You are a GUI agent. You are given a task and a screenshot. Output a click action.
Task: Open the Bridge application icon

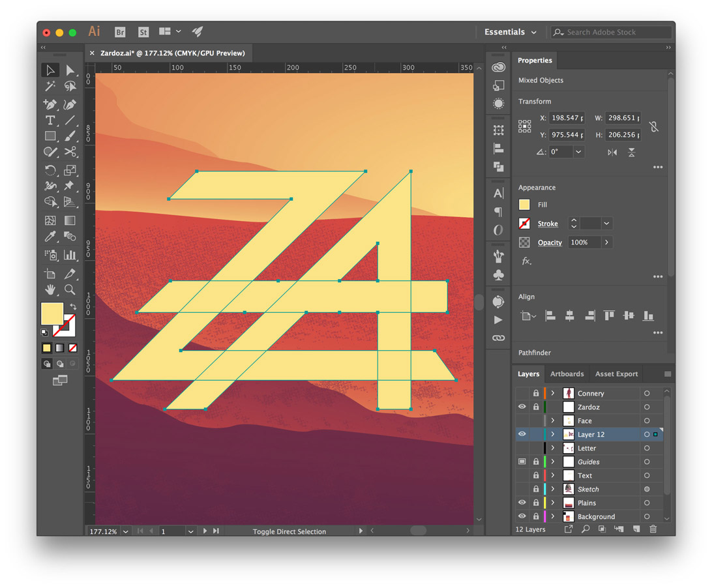coord(120,32)
